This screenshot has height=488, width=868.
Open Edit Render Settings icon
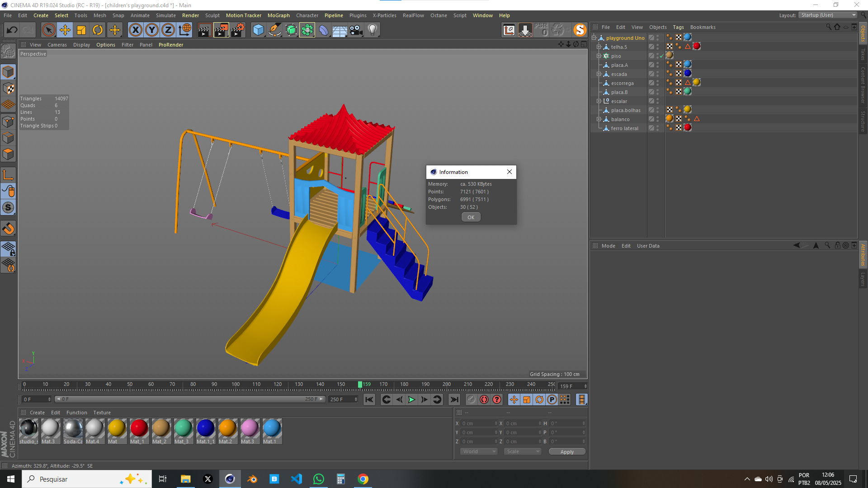[x=238, y=30]
